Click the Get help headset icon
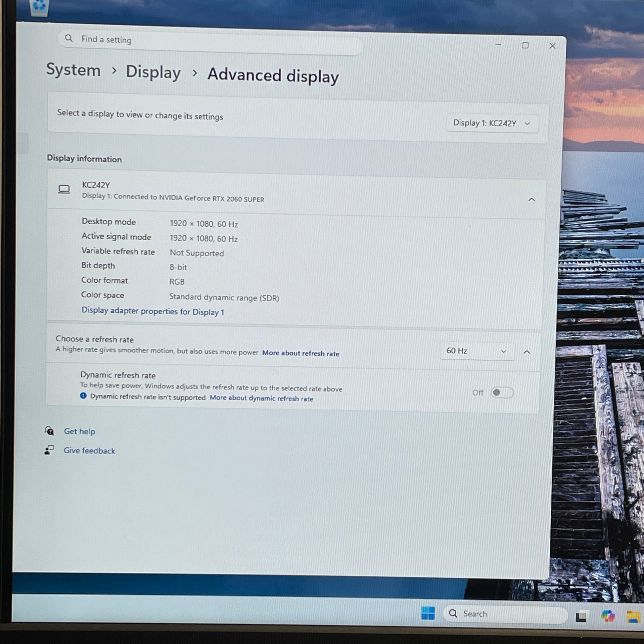 [x=49, y=431]
